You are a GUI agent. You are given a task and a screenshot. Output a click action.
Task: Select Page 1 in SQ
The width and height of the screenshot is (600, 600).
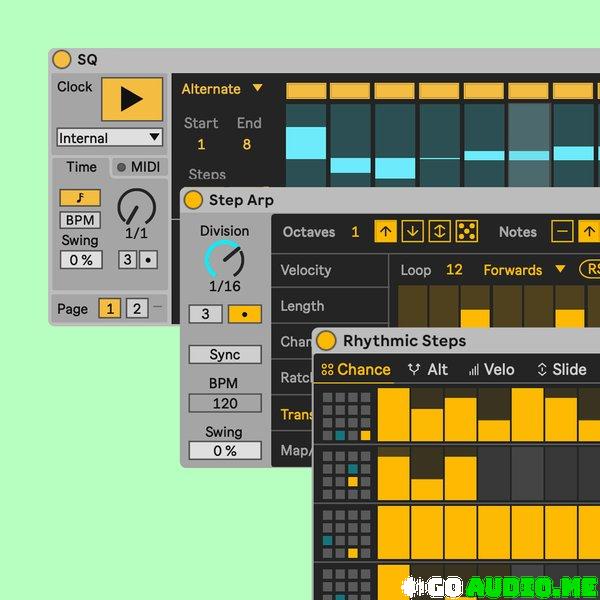[110, 308]
